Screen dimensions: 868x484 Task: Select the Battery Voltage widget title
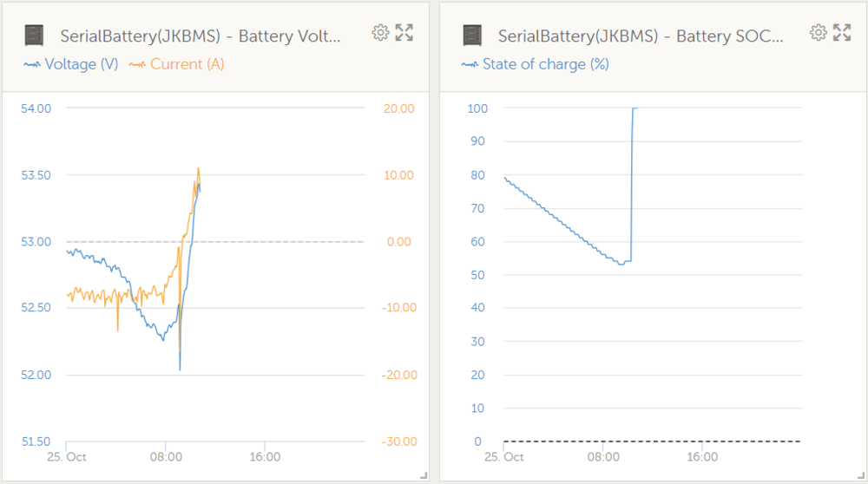pyautogui.click(x=201, y=36)
